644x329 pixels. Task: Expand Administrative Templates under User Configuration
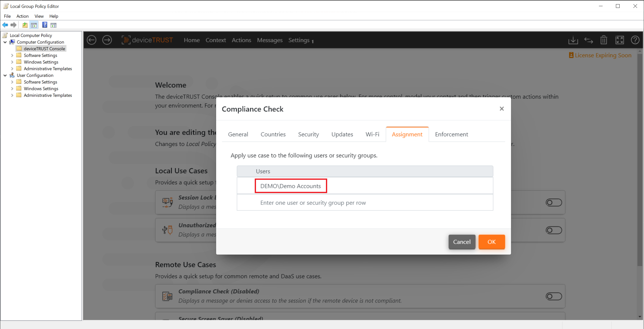coord(12,95)
